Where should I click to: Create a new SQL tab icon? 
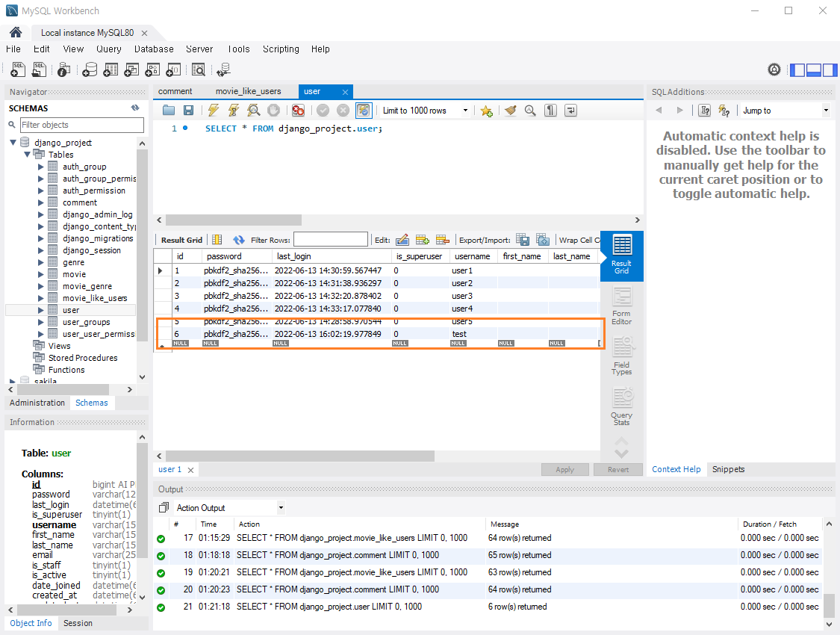point(18,69)
